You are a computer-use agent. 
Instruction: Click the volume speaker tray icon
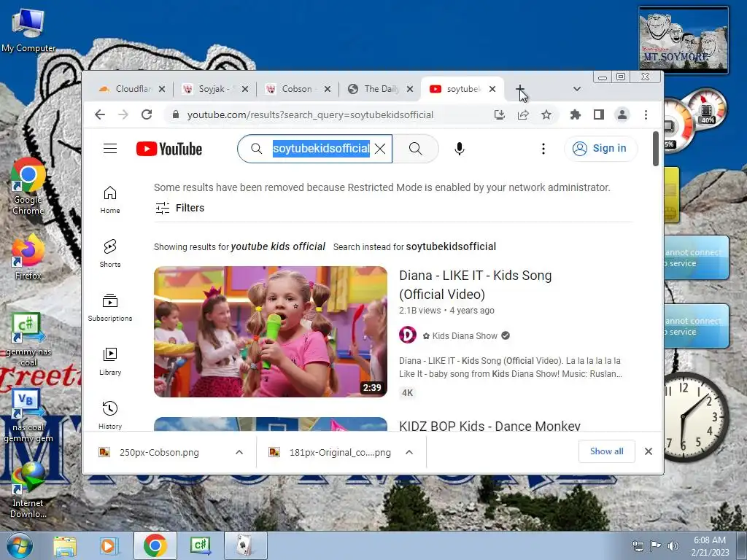pyautogui.click(x=673, y=545)
